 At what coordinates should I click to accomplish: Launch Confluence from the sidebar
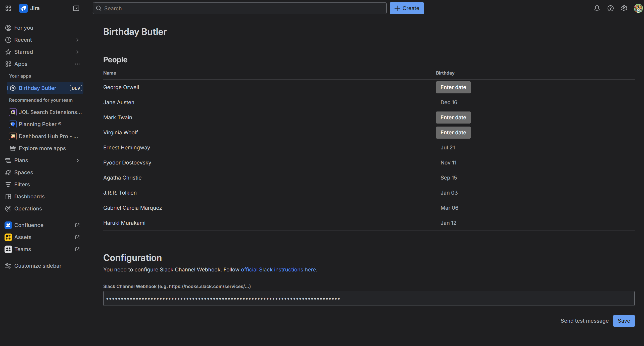tap(8, 225)
